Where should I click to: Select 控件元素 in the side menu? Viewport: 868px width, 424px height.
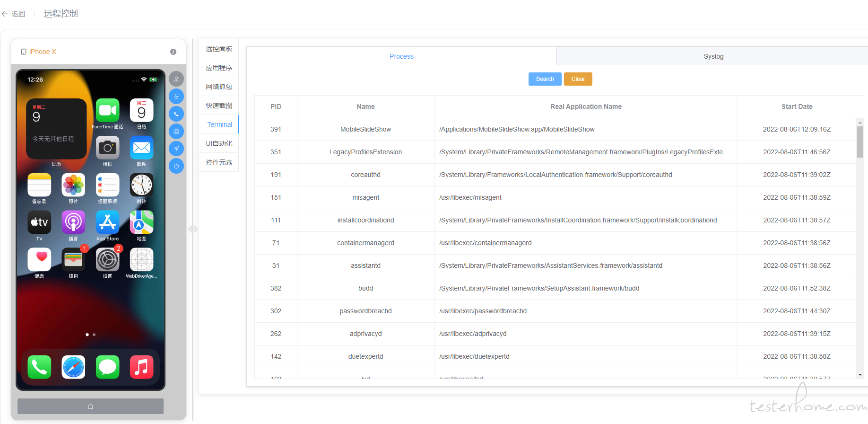tap(219, 162)
